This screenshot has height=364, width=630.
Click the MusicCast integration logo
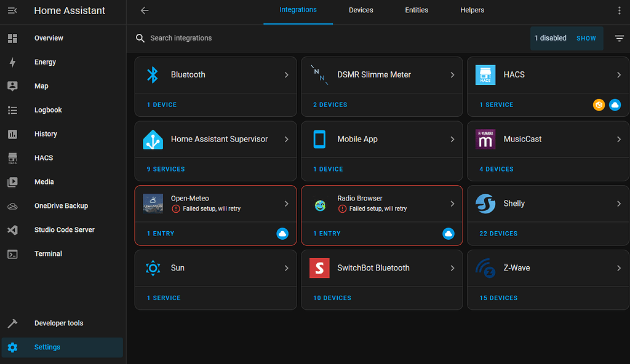[x=485, y=139]
